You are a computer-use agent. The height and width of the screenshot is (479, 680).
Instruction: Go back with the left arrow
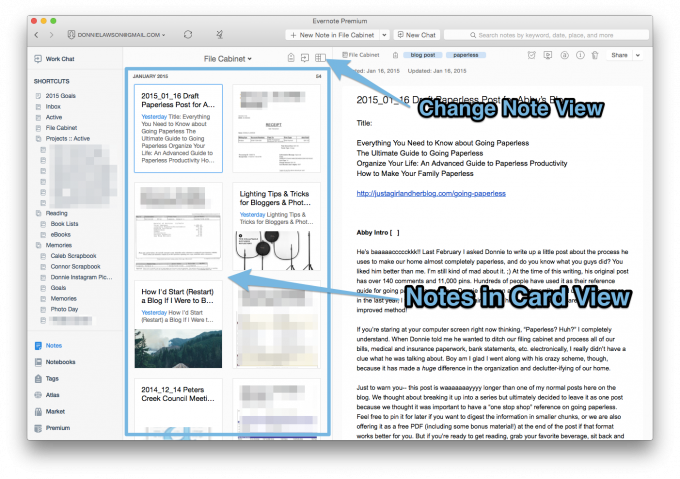[x=36, y=35]
